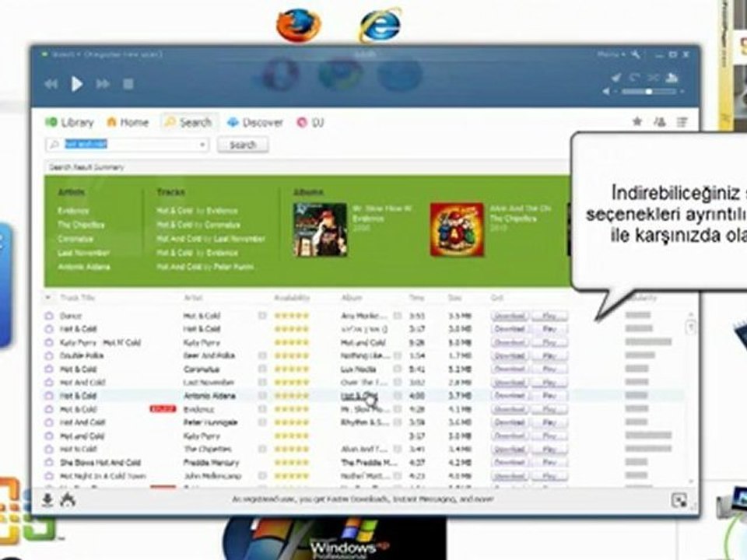Viewport: 747px width, 560px height.
Task: Click the favorites star icon
Action: [637, 122]
